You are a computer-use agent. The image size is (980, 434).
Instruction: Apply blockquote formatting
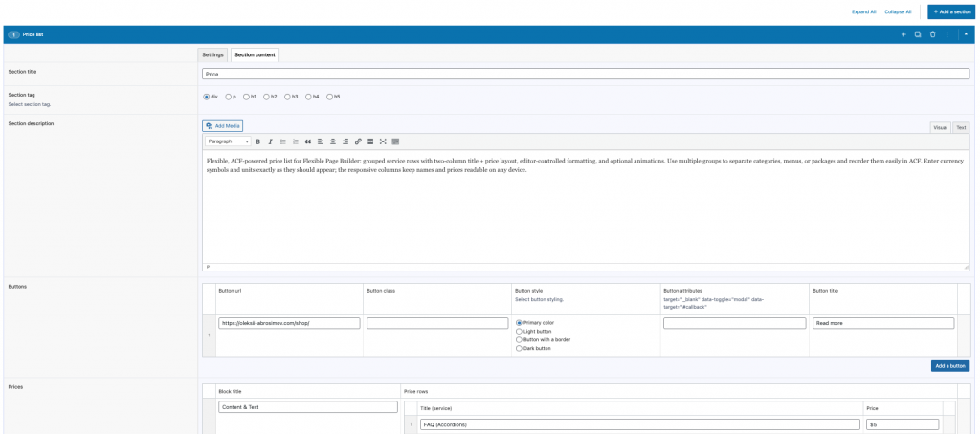[307, 141]
